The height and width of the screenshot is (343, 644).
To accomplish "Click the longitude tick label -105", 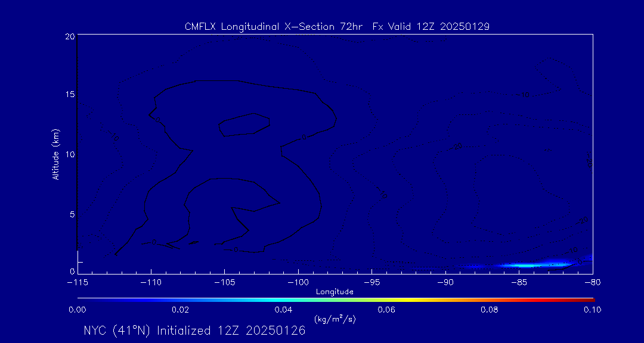I will tap(225, 283).
